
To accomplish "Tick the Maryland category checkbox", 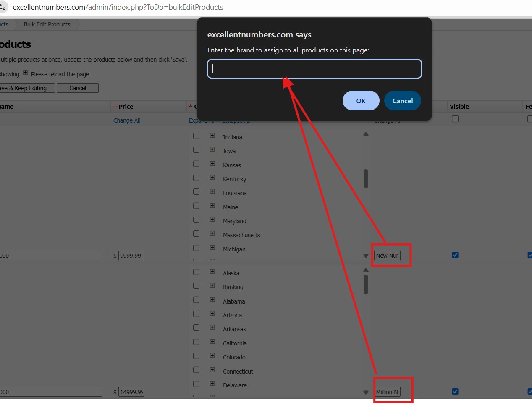I will [196, 220].
